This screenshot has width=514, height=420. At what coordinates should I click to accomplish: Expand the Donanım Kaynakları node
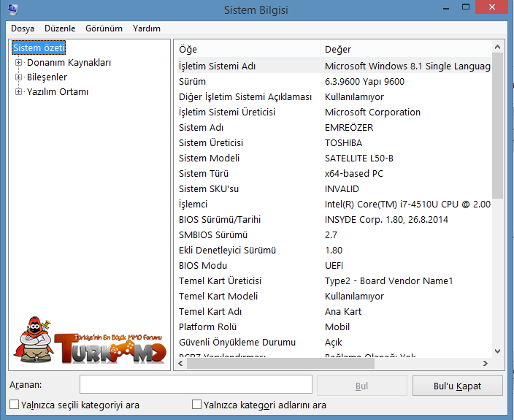(19, 62)
